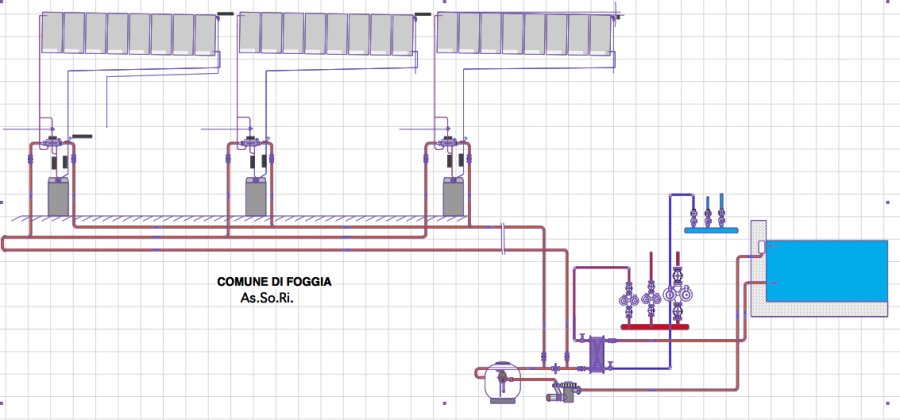
Task: Click the middle gray storage tank
Action: 256,197
